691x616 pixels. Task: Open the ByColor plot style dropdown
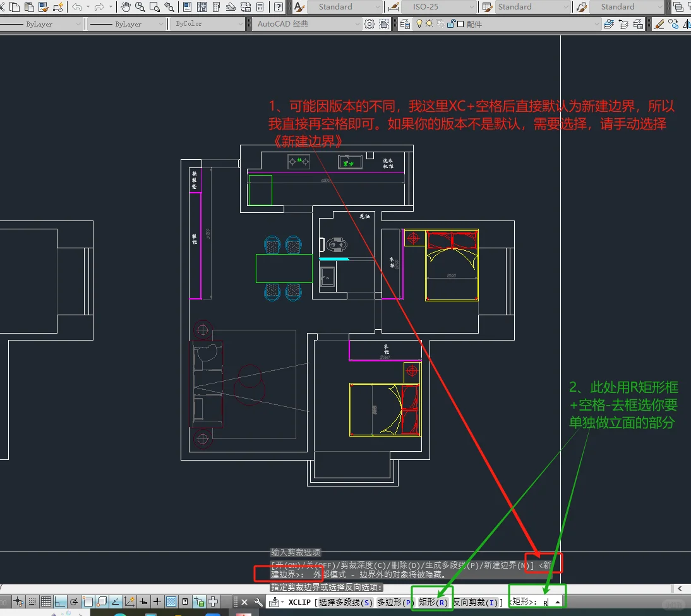(207, 24)
